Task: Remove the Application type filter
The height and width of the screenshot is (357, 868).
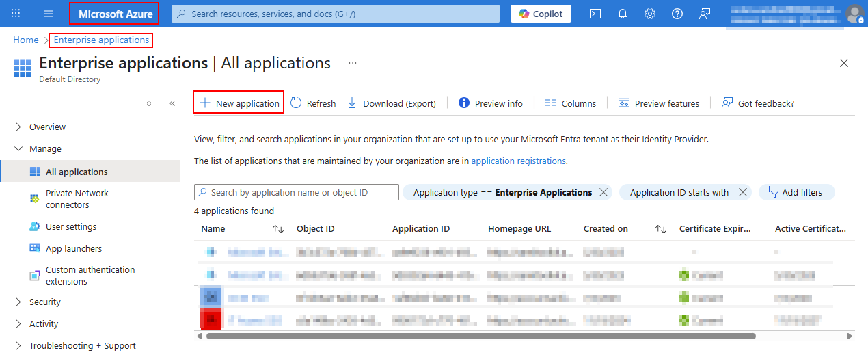Action: tap(603, 193)
